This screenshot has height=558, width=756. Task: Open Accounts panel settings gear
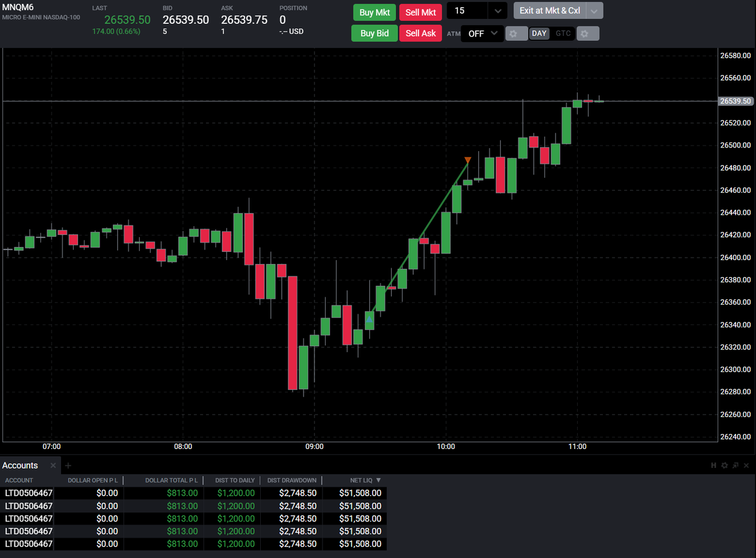click(724, 465)
